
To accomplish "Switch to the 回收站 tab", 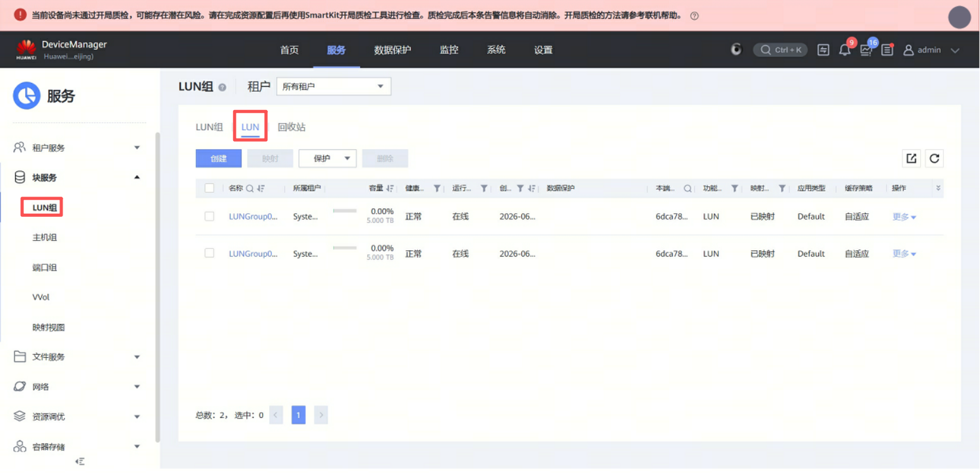I will pos(292,127).
